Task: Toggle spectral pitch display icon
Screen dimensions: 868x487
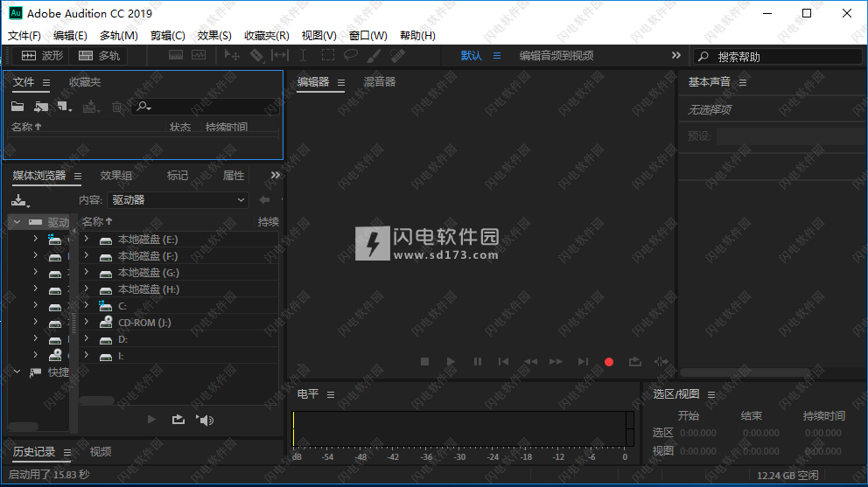Action: click(199, 55)
